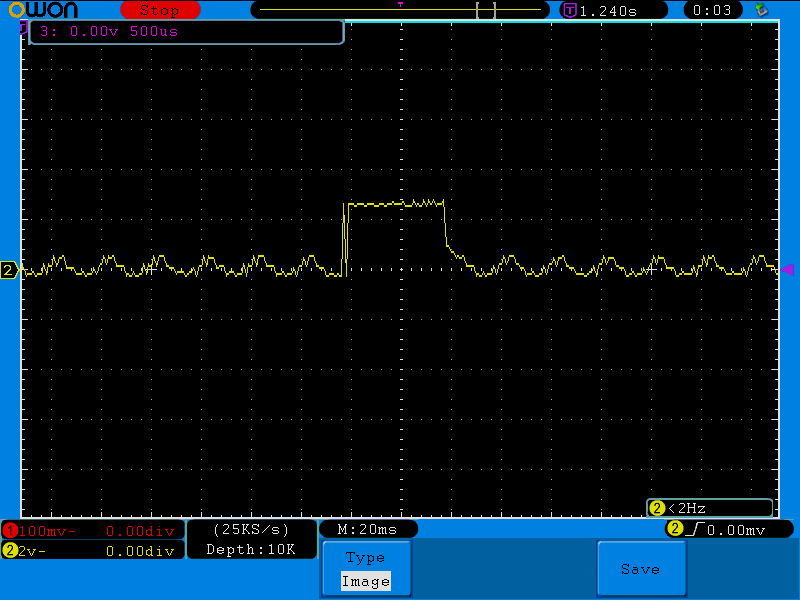Click the frequency readout channel 2 badge
This screenshot has width=800, height=600.
click(657, 508)
